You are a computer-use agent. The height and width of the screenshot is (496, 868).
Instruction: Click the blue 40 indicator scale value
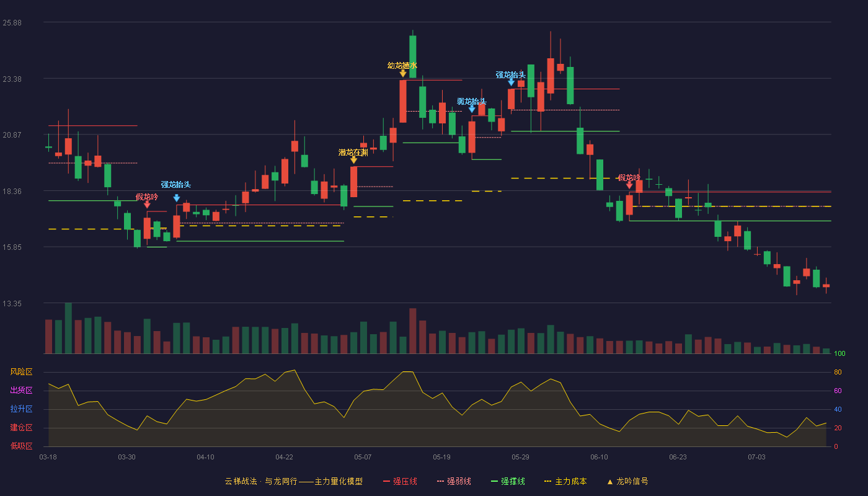pos(838,409)
